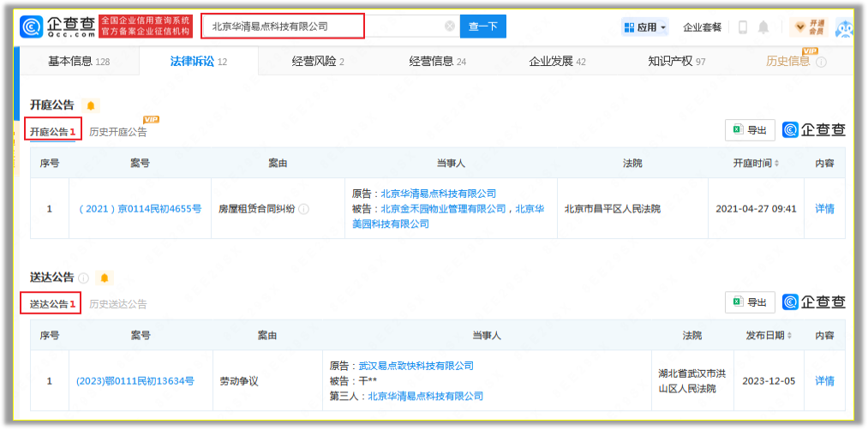The image size is (868, 430).
Task: Open case (2023)鄂0111民初13634号
Action: coord(135,380)
